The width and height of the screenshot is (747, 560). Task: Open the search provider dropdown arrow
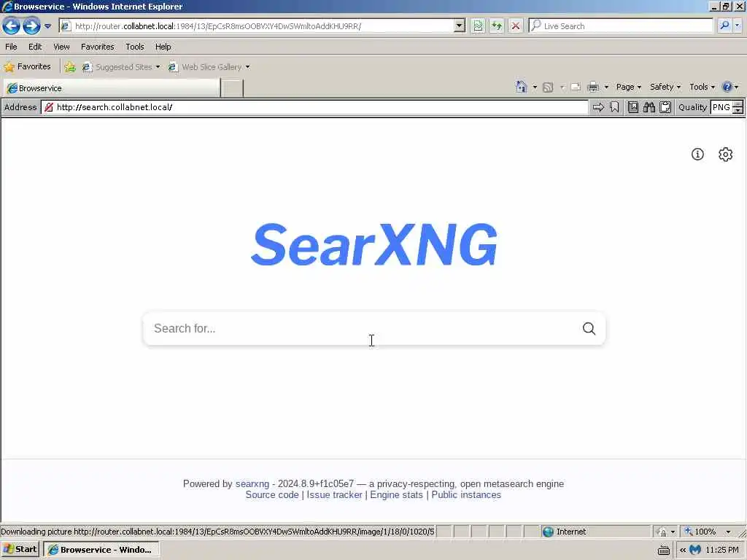[738, 26]
